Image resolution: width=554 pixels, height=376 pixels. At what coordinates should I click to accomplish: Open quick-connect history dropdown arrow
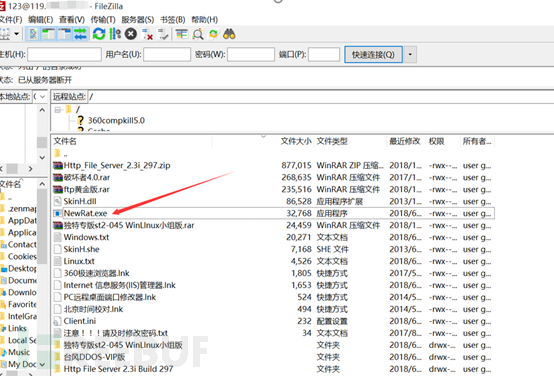(410, 55)
